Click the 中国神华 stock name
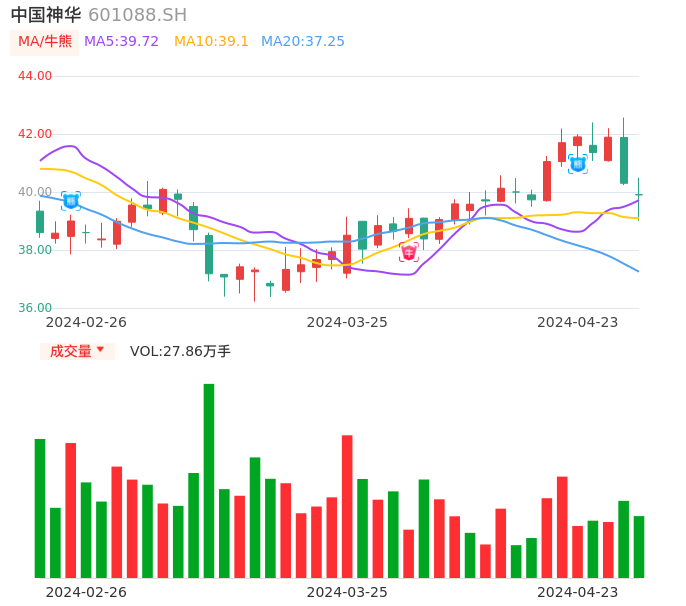This screenshot has height=606, width=686. point(46,15)
